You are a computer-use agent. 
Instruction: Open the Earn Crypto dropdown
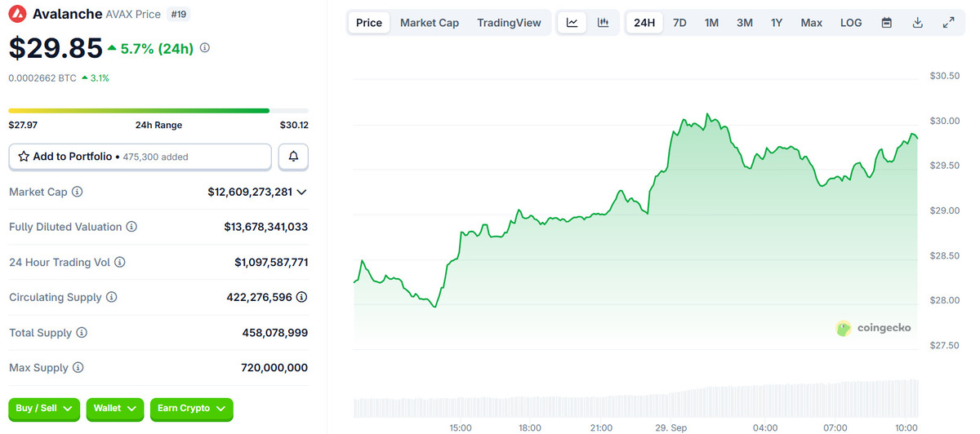coord(191,408)
